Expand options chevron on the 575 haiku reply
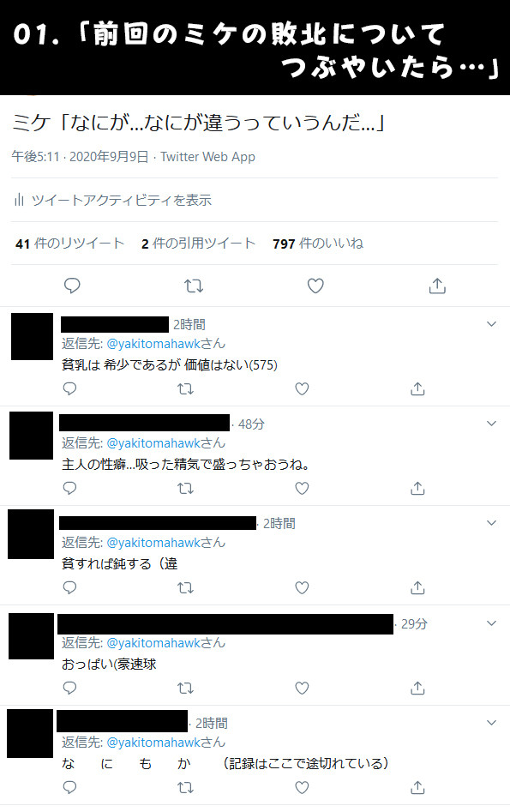Viewport: 510px width, 812px height. click(x=491, y=324)
